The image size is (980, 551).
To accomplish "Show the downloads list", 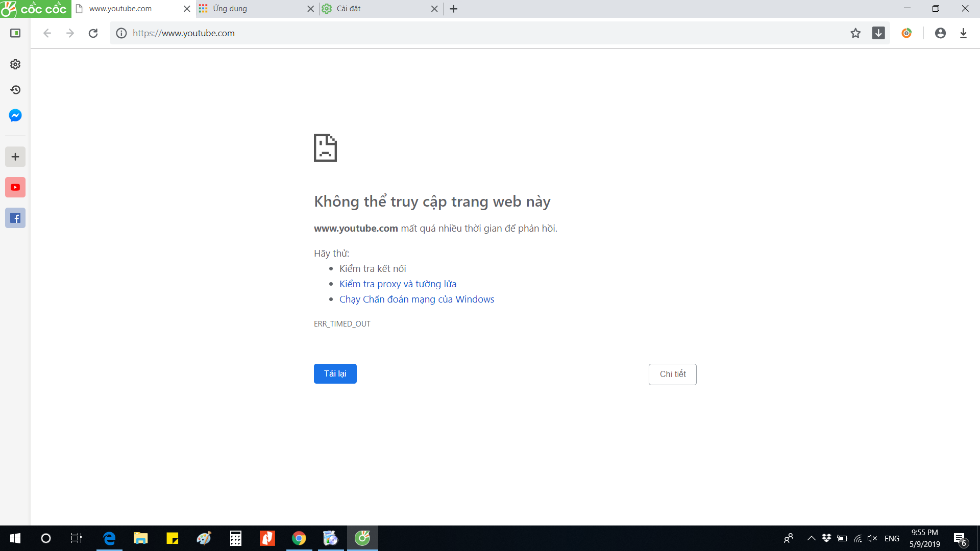I will click(x=963, y=33).
